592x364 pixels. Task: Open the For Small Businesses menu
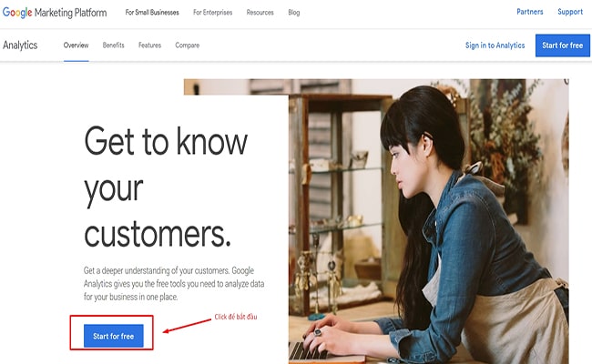(x=151, y=13)
